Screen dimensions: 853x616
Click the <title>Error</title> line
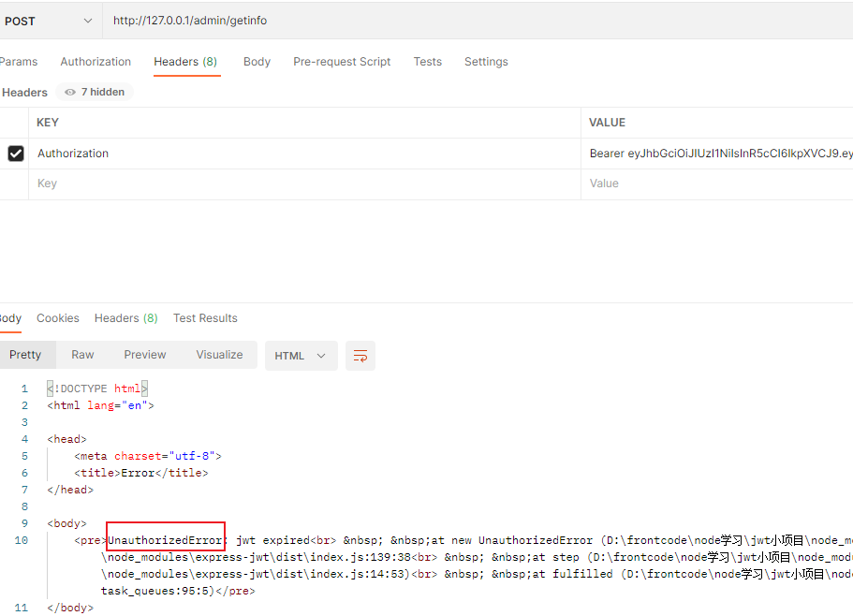click(x=140, y=473)
